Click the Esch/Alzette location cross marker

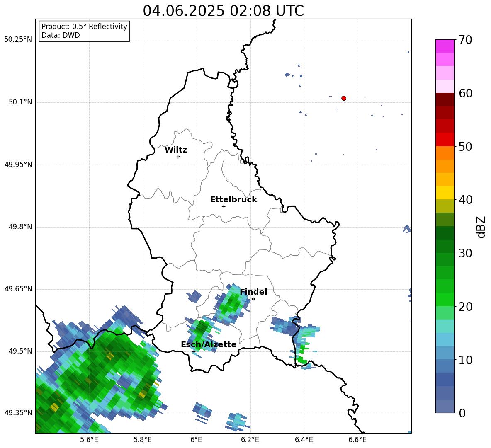[194, 351]
